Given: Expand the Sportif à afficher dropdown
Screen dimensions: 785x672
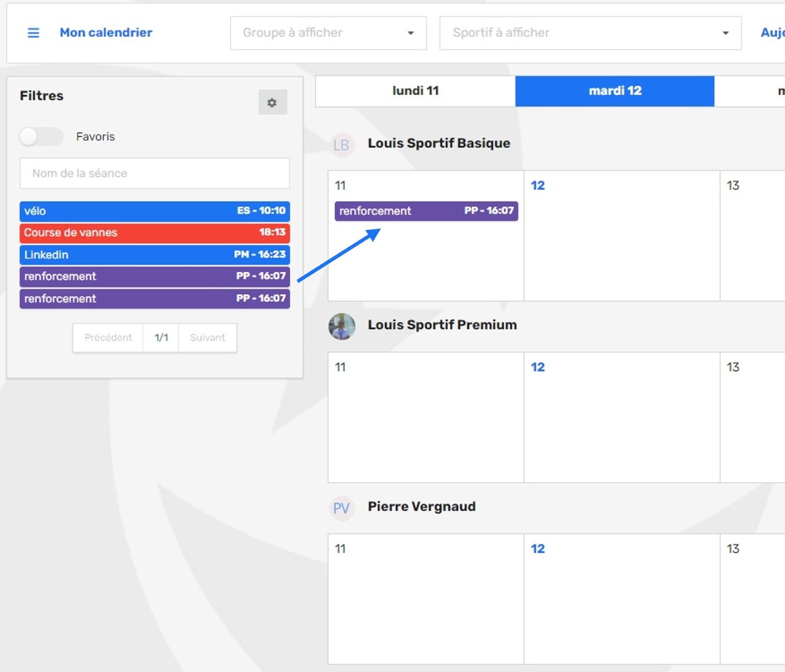Looking at the screenshot, I should click(590, 33).
